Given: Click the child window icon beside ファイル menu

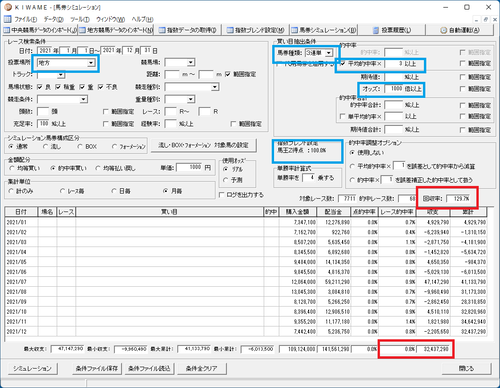Looking at the screenshot, I should click(7, 19).
